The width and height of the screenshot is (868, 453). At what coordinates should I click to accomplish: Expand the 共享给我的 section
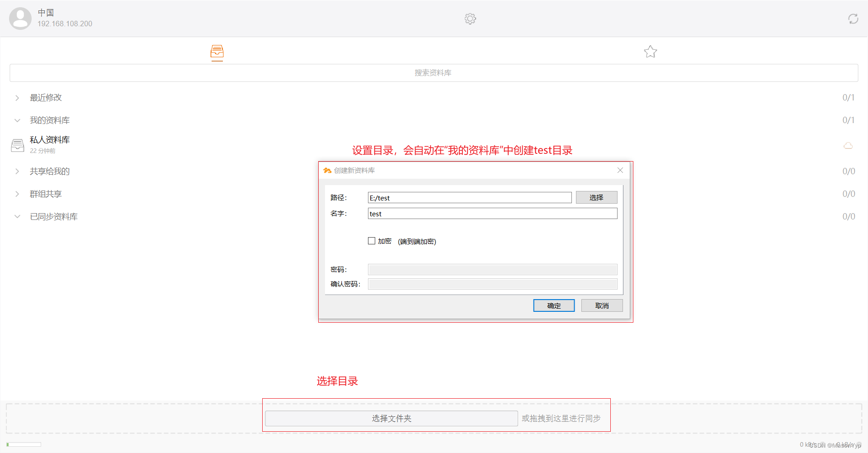[x=17, y=172]
